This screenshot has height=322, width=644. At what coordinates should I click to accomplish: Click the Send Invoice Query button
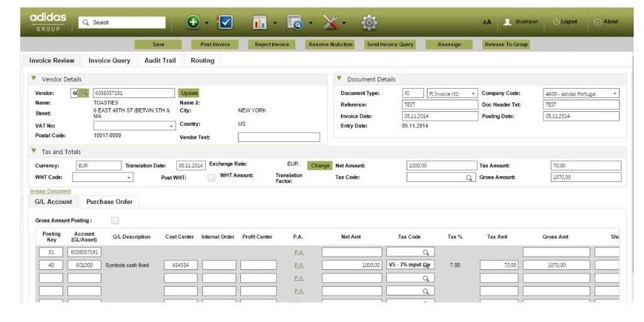[x=390, y=45]
